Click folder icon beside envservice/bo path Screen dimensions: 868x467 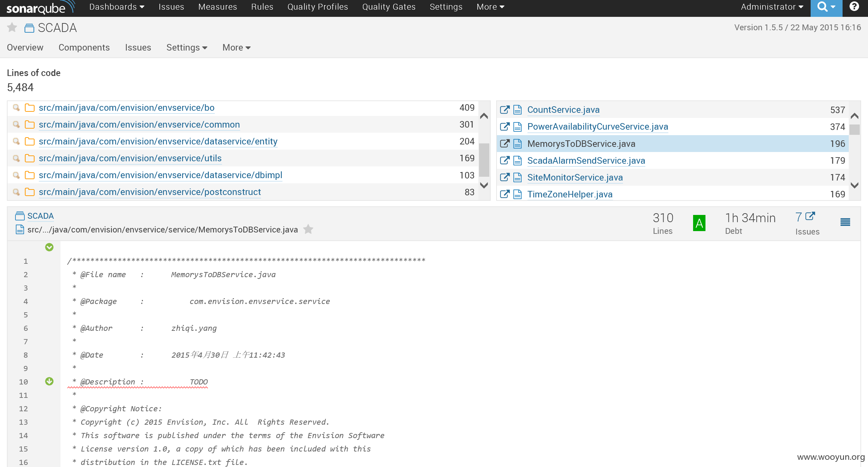(30, 108)
